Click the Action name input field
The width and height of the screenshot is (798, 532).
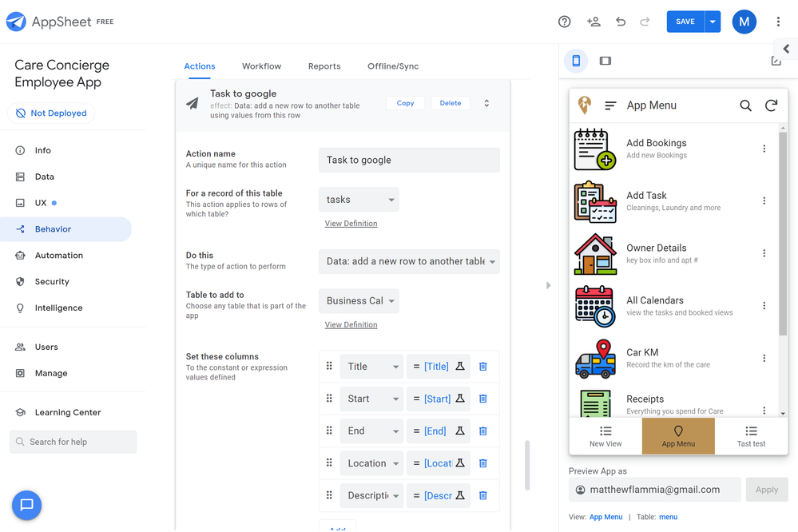(x=409, y=160)
